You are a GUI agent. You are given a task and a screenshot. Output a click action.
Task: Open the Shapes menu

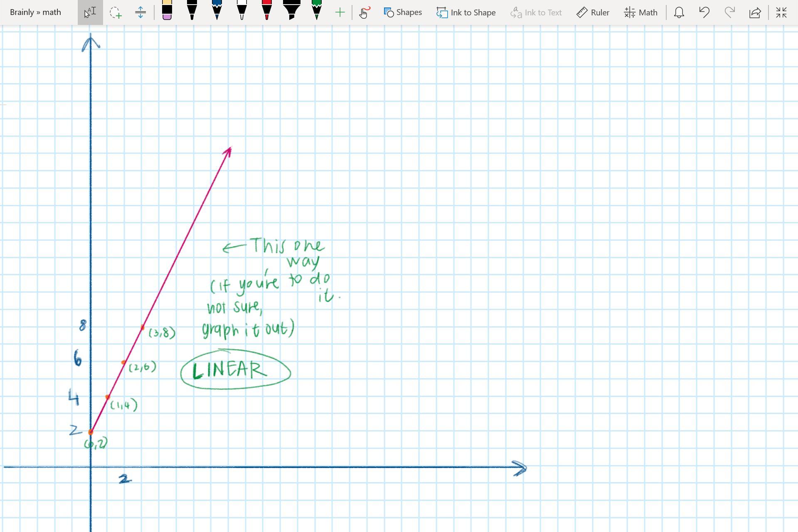click(402, 12)
